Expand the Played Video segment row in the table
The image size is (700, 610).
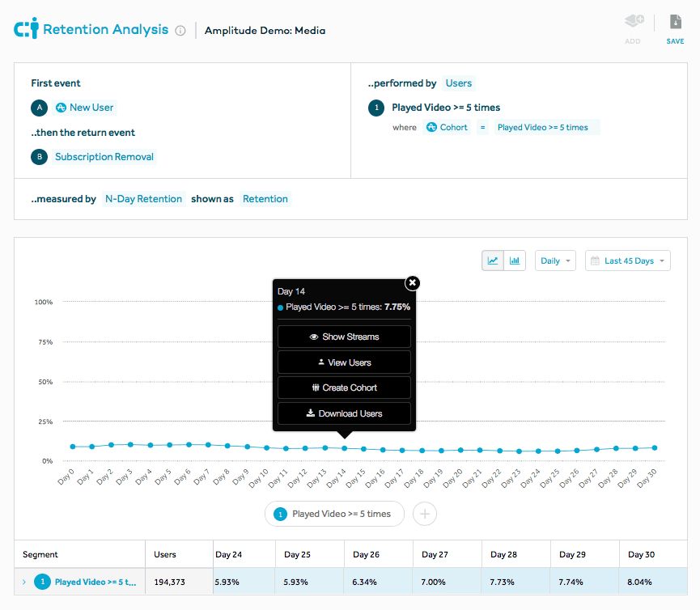22,581
